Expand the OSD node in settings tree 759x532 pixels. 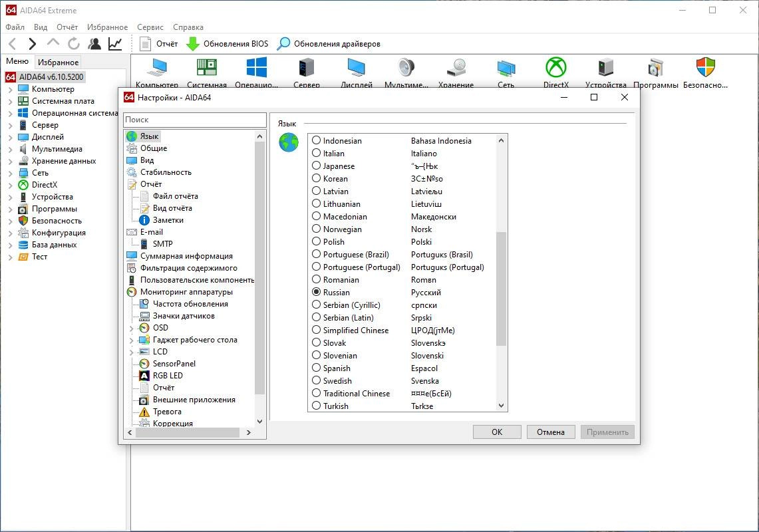pos(131,329)
